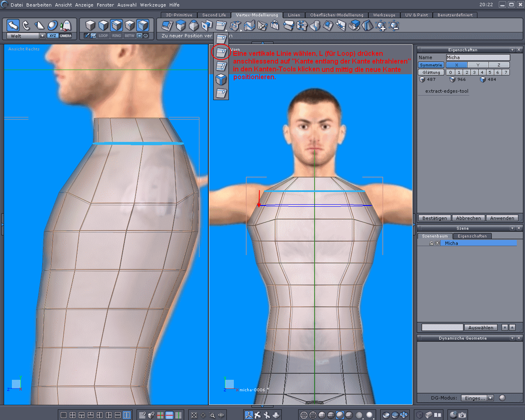Screen dimensions: 525x420
Task: Open the Welt coordinate dropdown
Action: point(26,36)
